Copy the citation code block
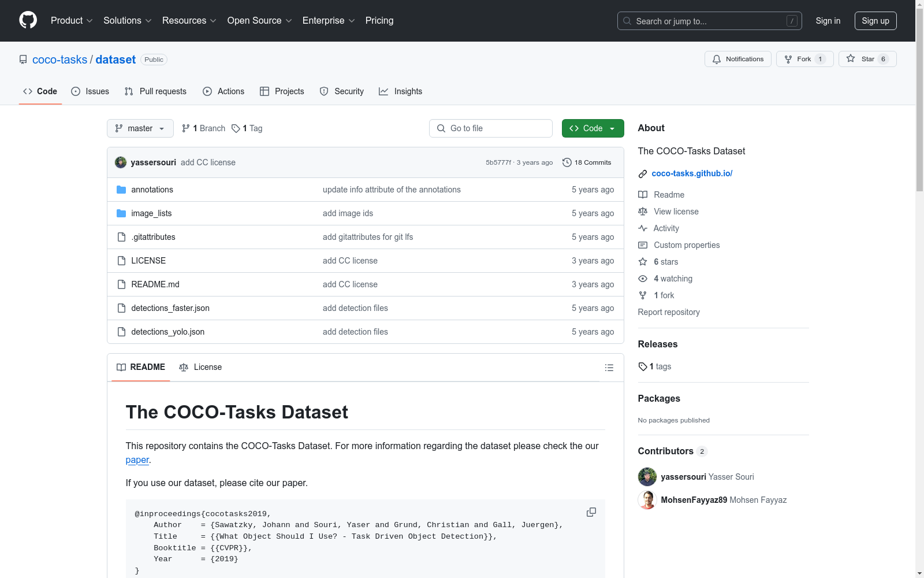 pos(591,512)
